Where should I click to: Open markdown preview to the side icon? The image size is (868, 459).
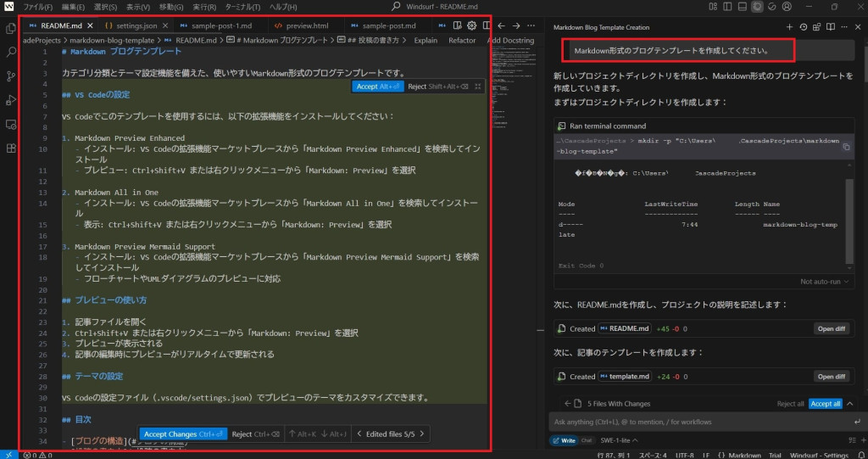pyautogui.click(x=457, y=25)
